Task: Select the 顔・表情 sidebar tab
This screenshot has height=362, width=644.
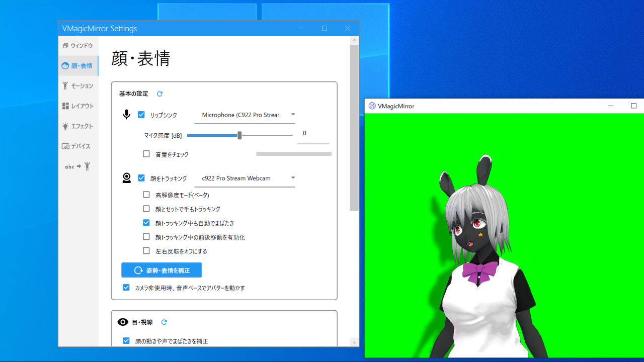Action: pos(78,66)
